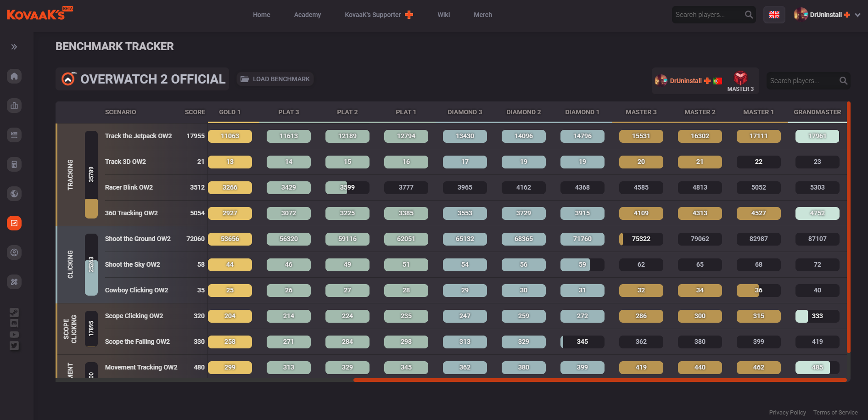The width and height of the screenshot is (868, 420).
Task: Select the Cowboy Clicking OW2 scenario
Action: click(136, 290)
